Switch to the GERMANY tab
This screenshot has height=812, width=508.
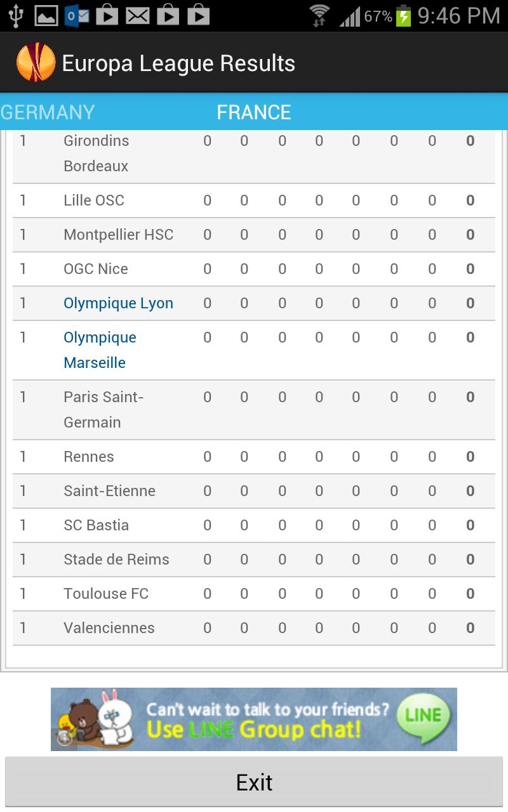47,112
